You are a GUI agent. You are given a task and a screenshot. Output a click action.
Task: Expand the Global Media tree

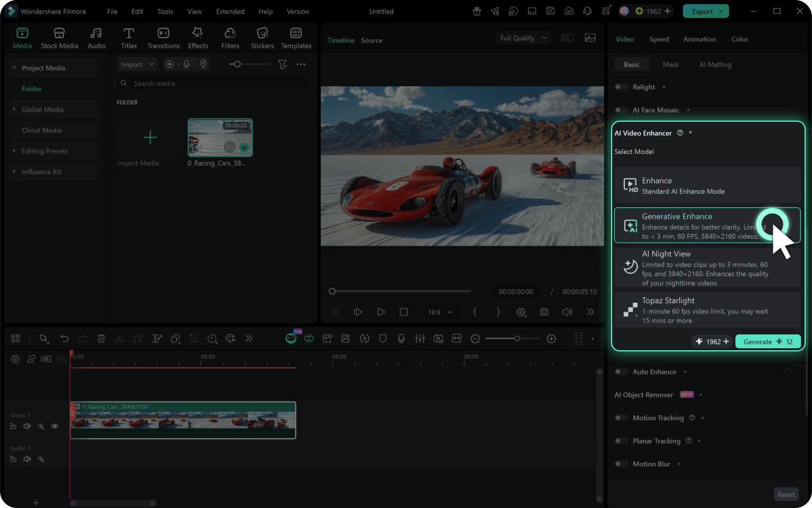[x=14, y=110]
